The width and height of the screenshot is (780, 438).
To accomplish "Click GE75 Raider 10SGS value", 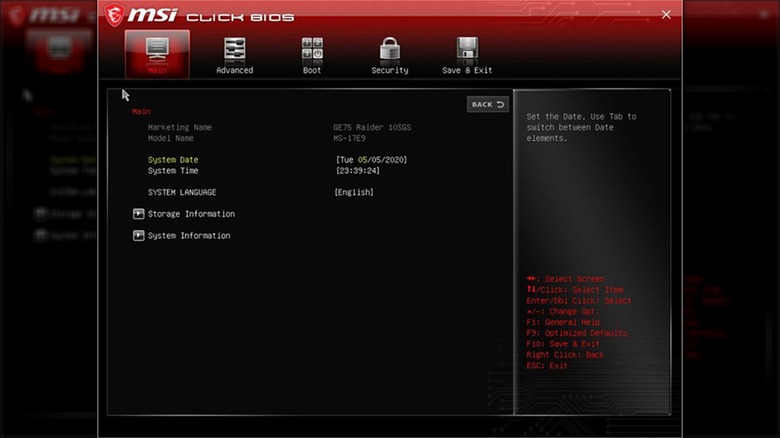I will [x=372, y=127].
